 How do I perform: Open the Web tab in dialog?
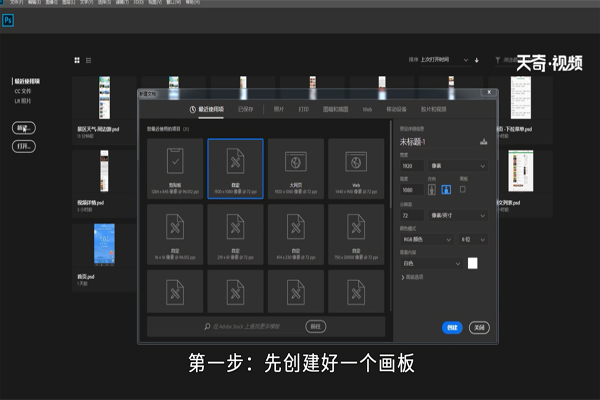(367, 109)
